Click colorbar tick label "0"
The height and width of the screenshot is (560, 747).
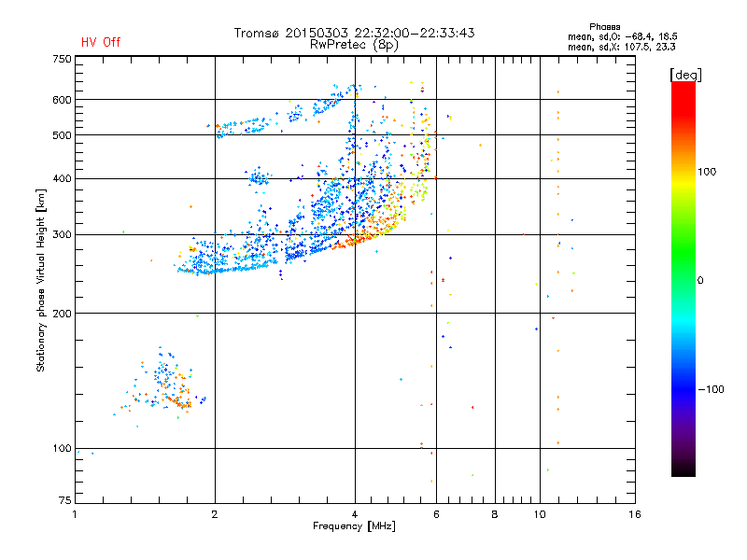(700, 281)
